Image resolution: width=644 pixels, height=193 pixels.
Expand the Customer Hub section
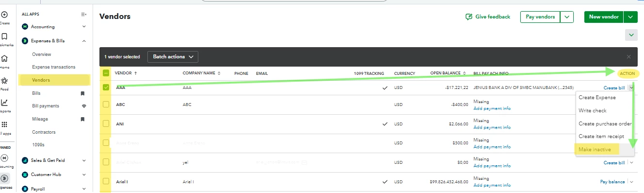point(84,175)
